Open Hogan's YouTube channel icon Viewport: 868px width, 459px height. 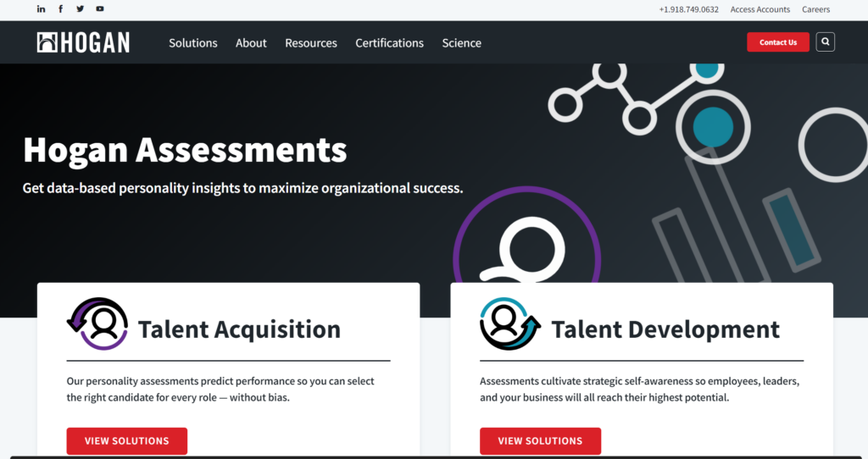[100, 8]
